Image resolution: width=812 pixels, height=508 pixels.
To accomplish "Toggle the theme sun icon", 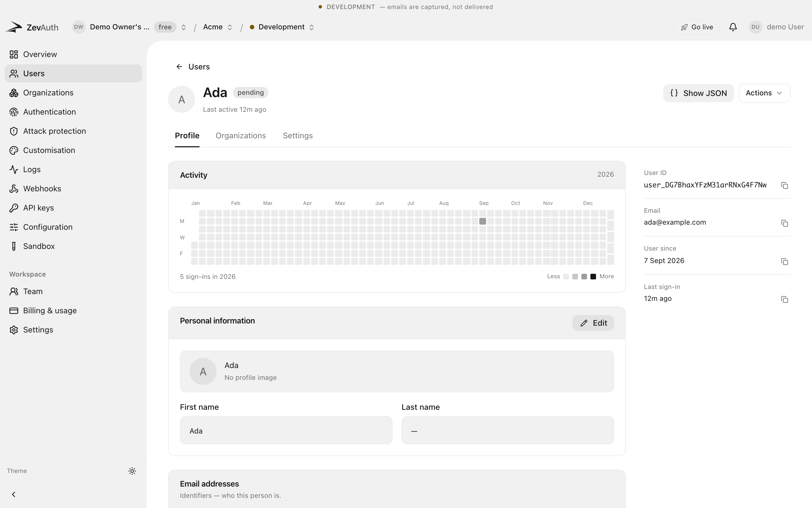I will (x=132, y=471).
